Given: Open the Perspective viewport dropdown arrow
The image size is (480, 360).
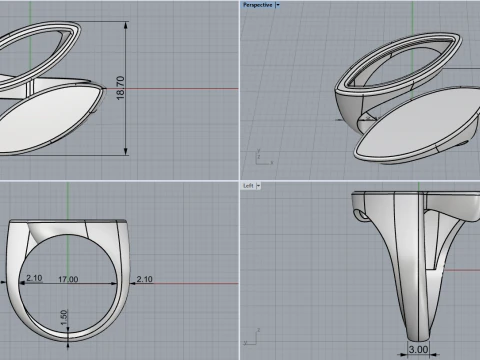Looking at the screenshot, I should tap(277, 5).
